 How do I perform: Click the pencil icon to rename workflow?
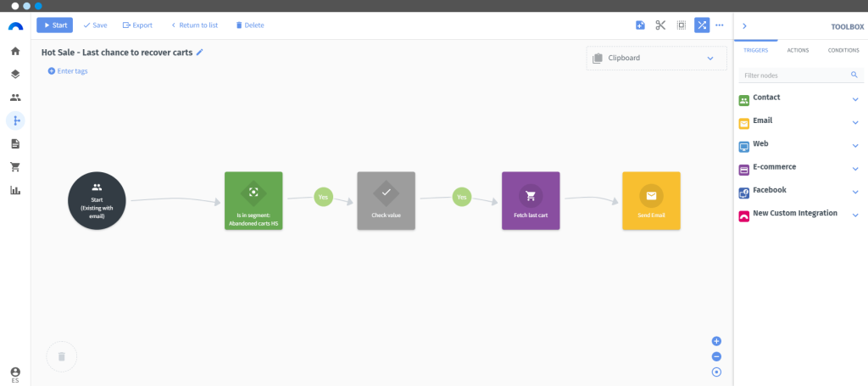point(200,52)
